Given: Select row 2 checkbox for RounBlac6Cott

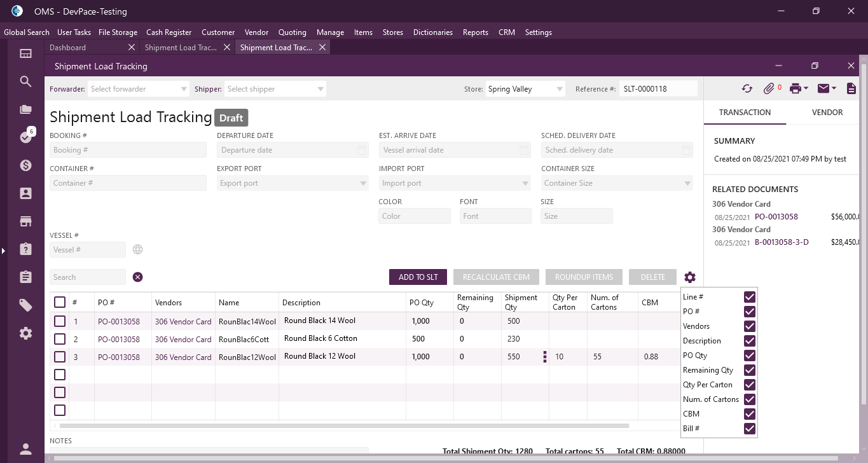Looking at the screenshot, I should click(60, 339).
